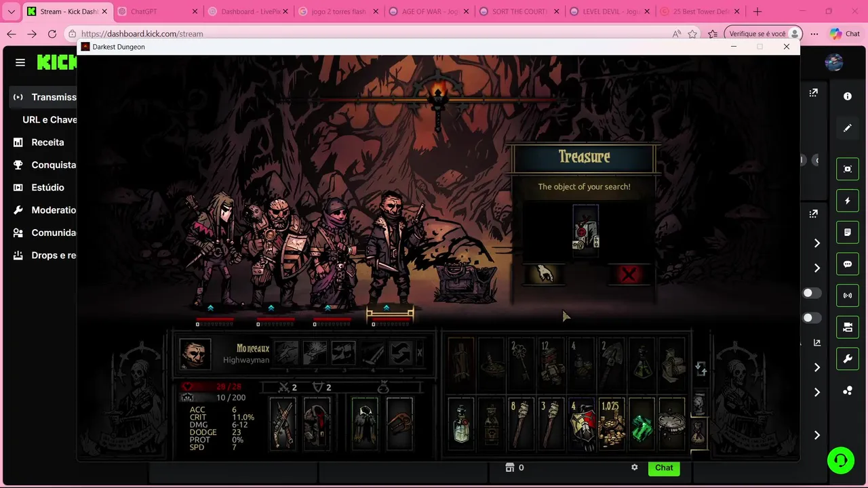Image resolution: width=868 pixels, height=488 pixels.
Task: Click Monceaux's Highwayman portrait
Action: click(195, 353)
